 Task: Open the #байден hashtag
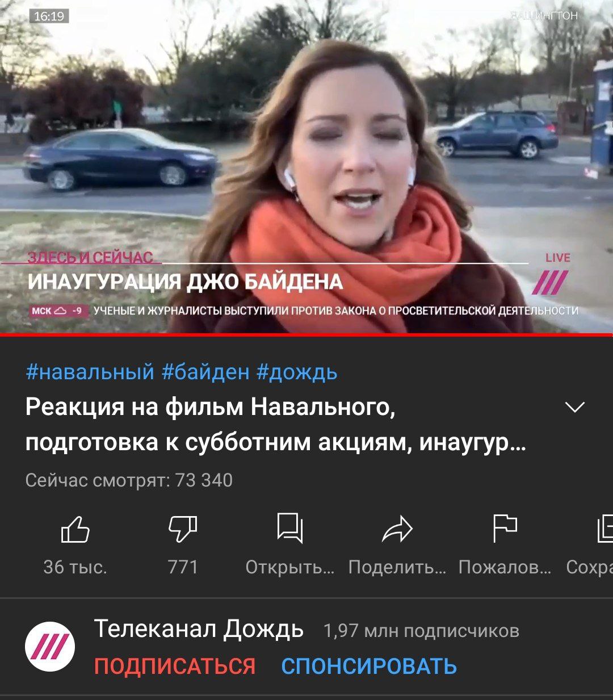coord(205,372)
